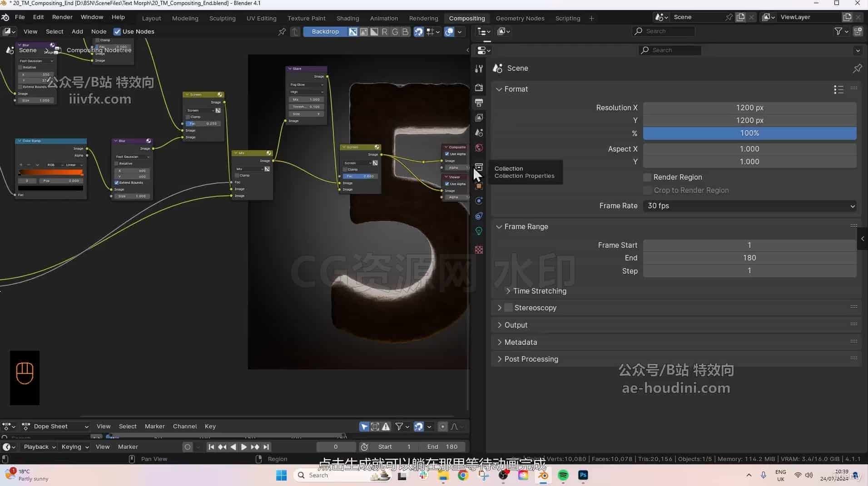Open Playback popover in timeline
The image size is (868, 486).
point(39,447)
